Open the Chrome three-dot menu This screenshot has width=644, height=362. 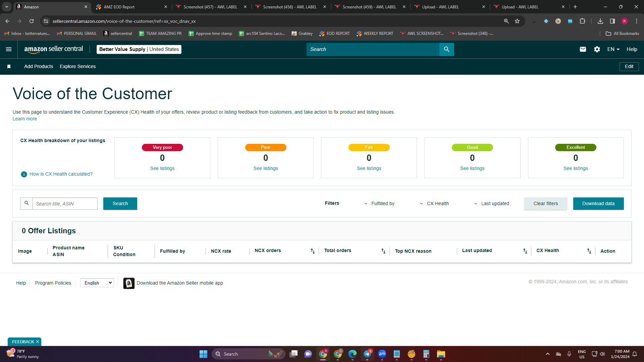(637, 21)
